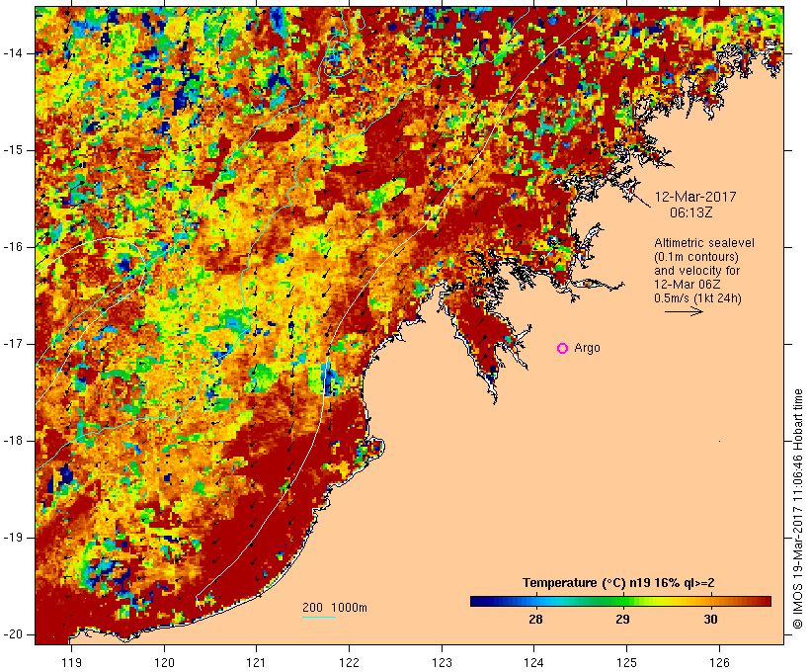Click the IMOS copyright timestamp text
This screenshot has height=672, width=810.
click(797, 509)
